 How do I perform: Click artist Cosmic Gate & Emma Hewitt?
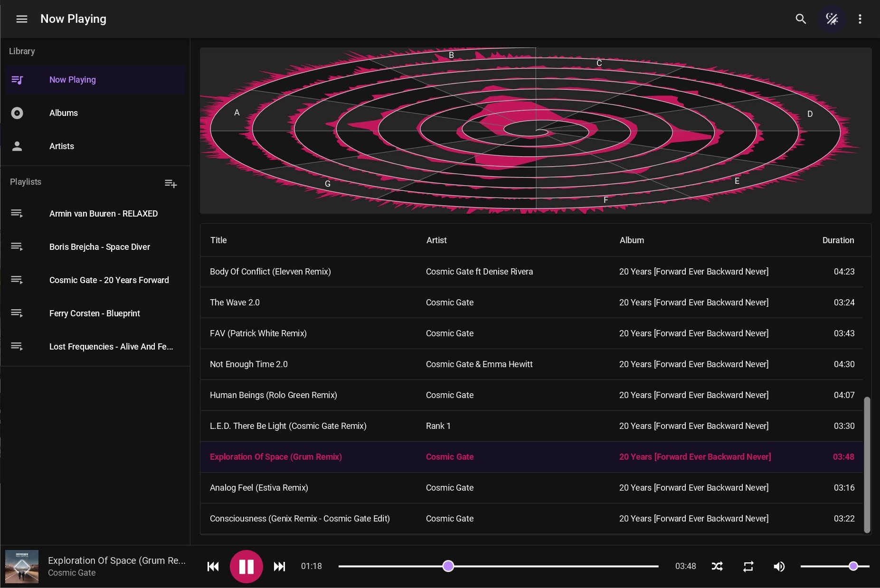click(479, 364)
